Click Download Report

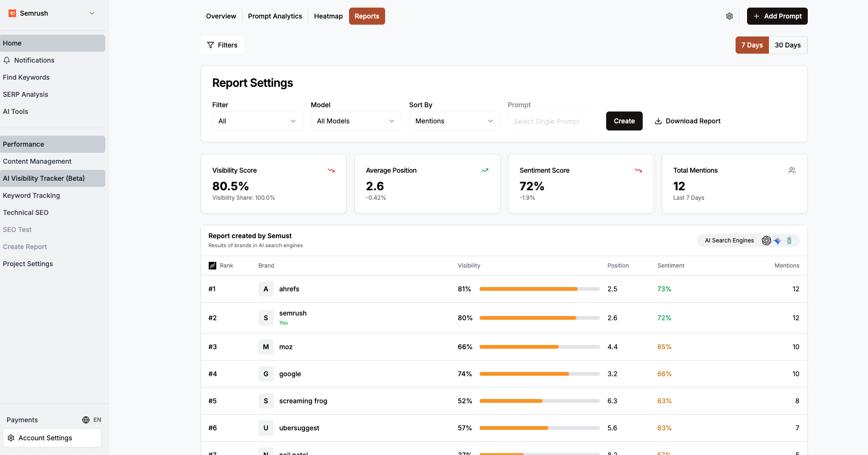(x=688, y=121)
